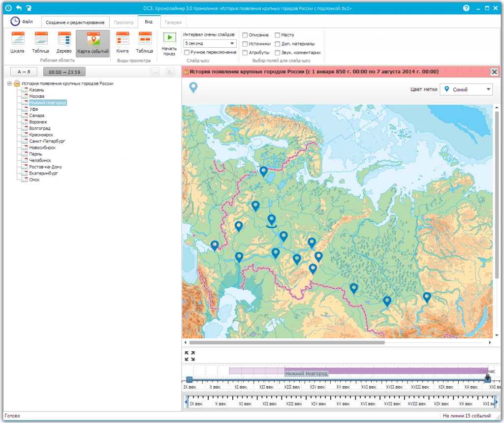Click the А → Я sort button

coord(24,72)
